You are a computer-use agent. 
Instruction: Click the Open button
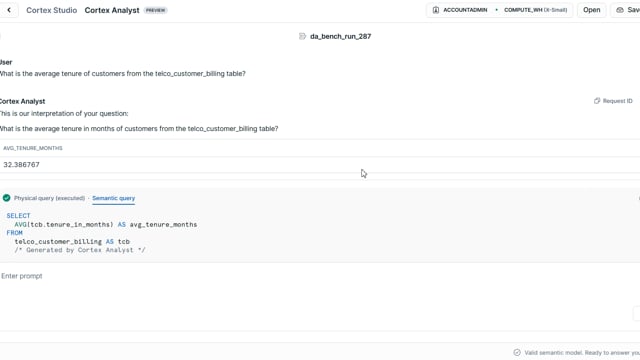[591, 10]
